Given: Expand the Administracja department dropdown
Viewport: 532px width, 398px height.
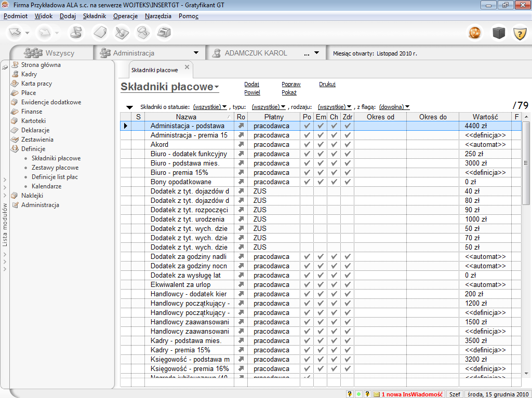Looking at the screenshot, I should click(196, 53).
